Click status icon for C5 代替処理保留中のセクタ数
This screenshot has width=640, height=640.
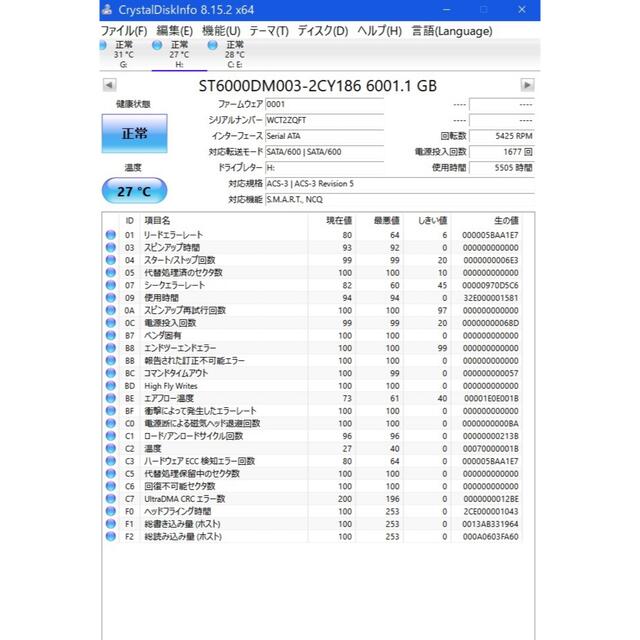[x=111, y=473]
